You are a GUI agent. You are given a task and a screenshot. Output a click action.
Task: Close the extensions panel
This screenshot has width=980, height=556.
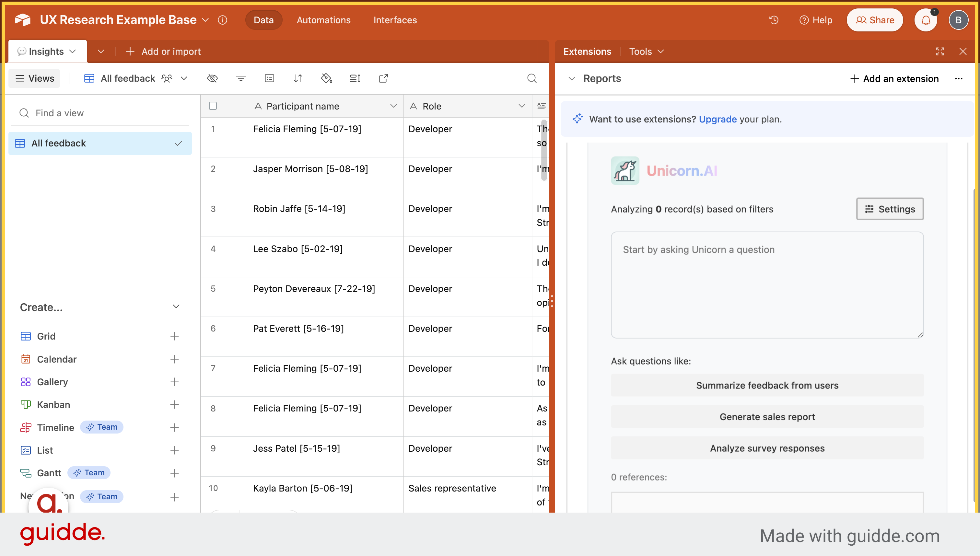(963, 51)
